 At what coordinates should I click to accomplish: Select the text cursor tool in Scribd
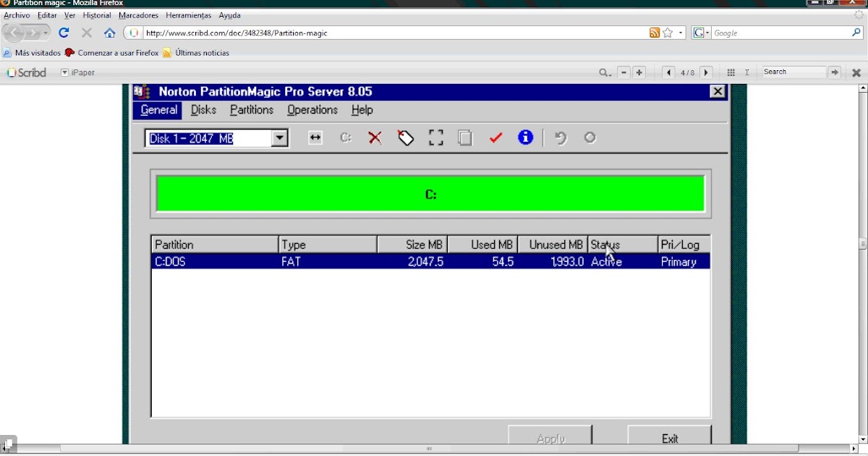coord(747,72)
